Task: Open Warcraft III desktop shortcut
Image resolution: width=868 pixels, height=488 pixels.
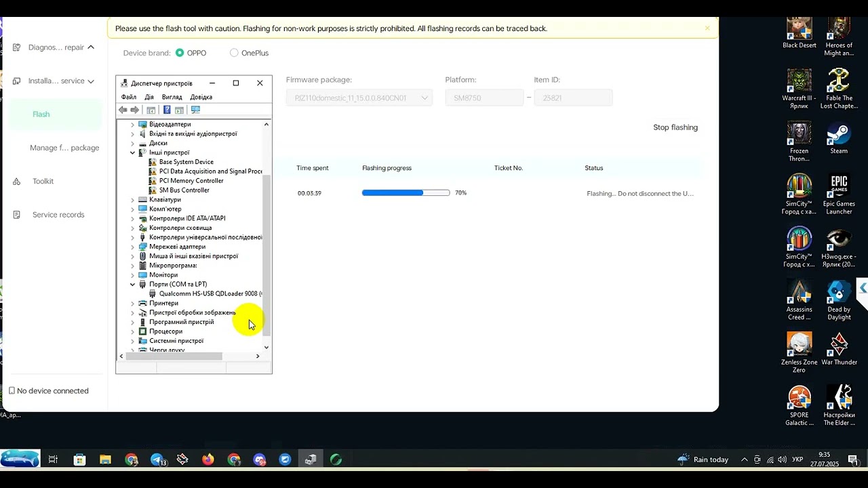Action: pyautogui.click(x=800, y=89)
